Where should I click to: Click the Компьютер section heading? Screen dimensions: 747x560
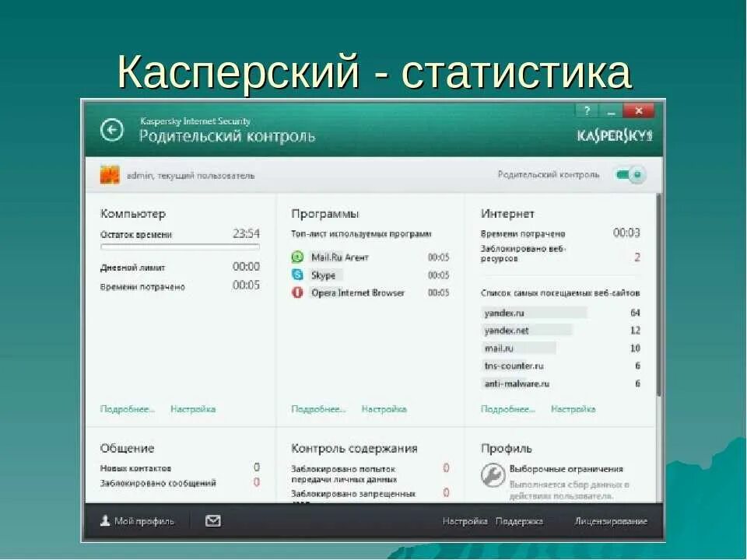pos(133,214)
